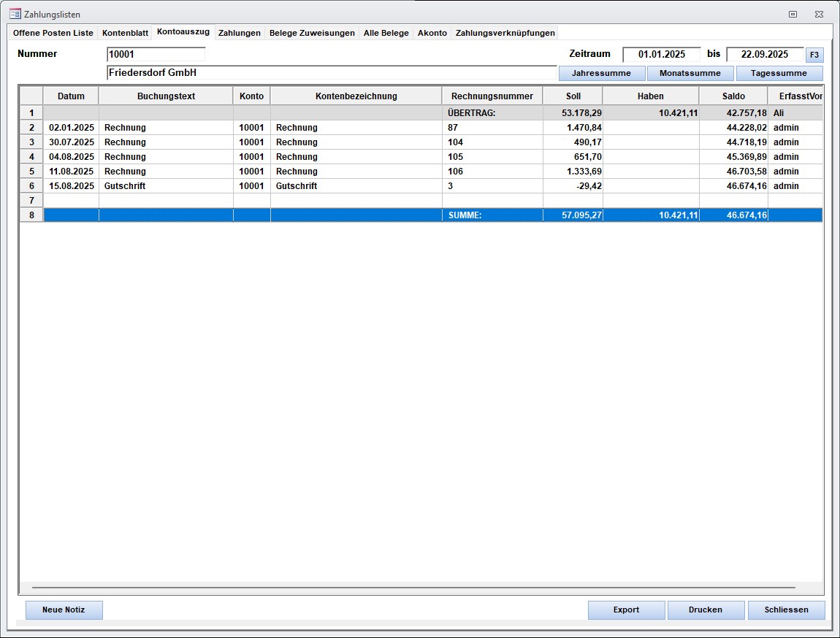Viewport: 840px width, 638px height.
Task: Create a note with Neue Notiz
Action: coord(64,610)
